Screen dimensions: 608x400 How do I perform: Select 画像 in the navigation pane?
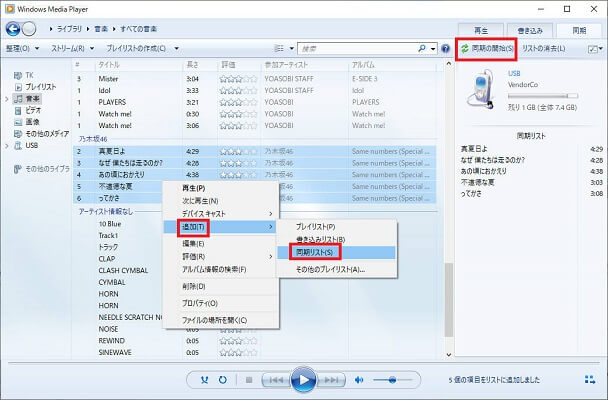(x=33, y=122)
